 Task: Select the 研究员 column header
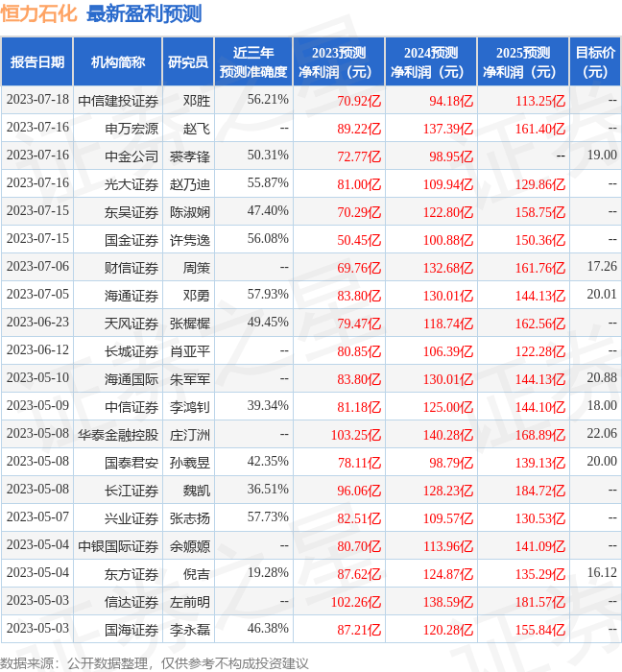coord(188,62)
